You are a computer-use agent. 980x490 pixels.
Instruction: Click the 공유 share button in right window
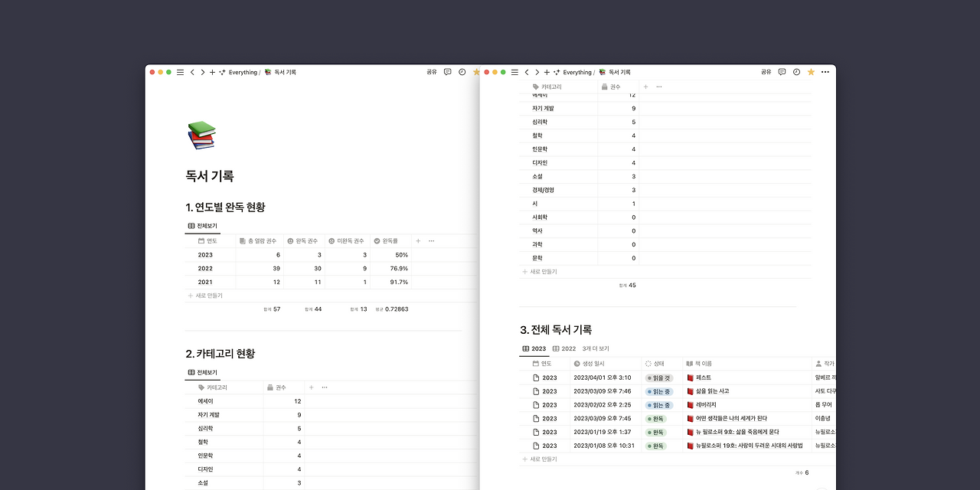click(x=766, y=72)
